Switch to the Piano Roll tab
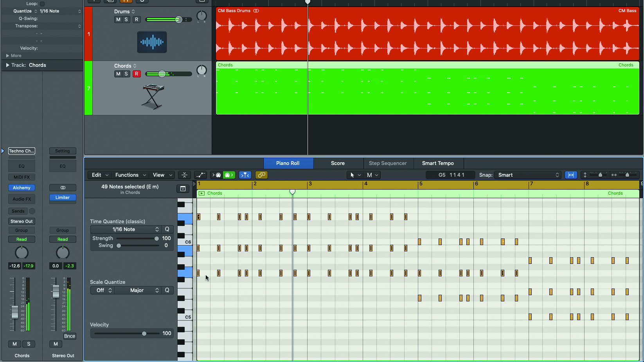The width and height of the screenshot is (644, 362). [x=288, y=163]
